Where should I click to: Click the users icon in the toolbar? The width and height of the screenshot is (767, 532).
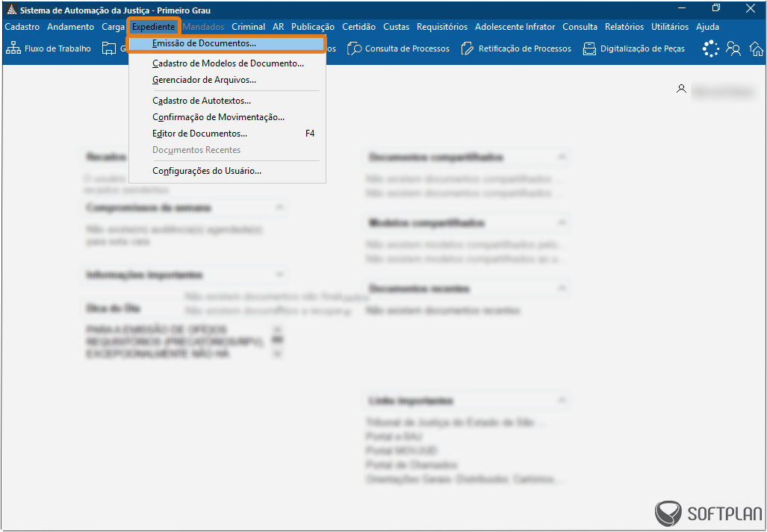click(733, 48)
